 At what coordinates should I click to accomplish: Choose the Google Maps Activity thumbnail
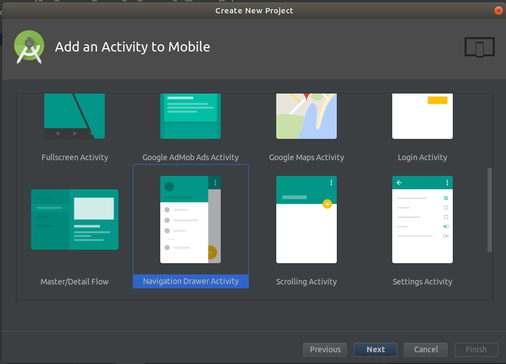pos(306,116)
